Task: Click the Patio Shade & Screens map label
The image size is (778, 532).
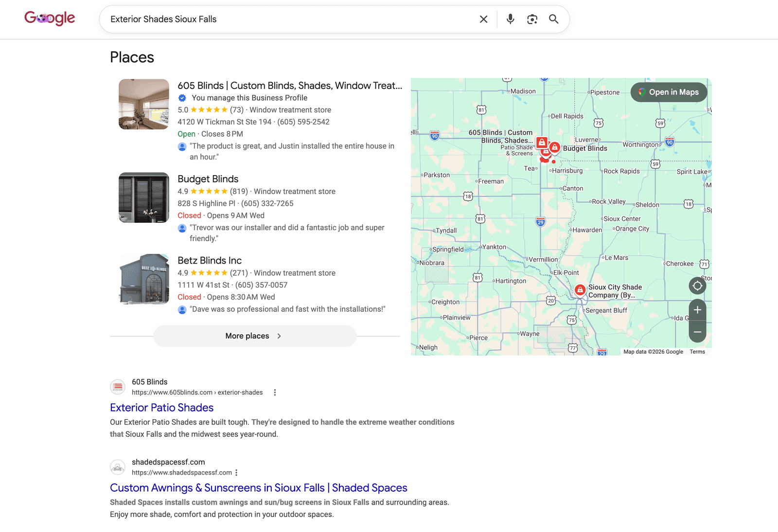Action: tap(516, 150)
